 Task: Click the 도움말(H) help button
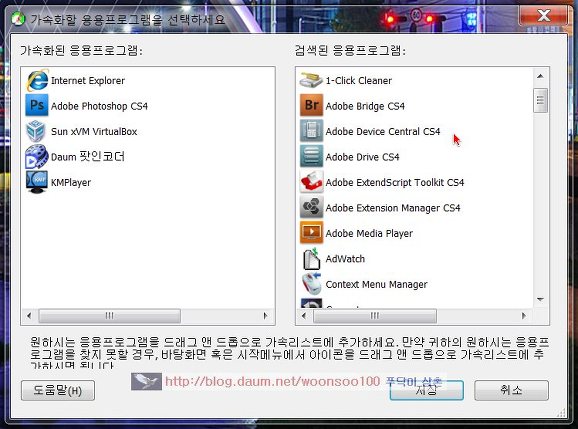[58, 390]
